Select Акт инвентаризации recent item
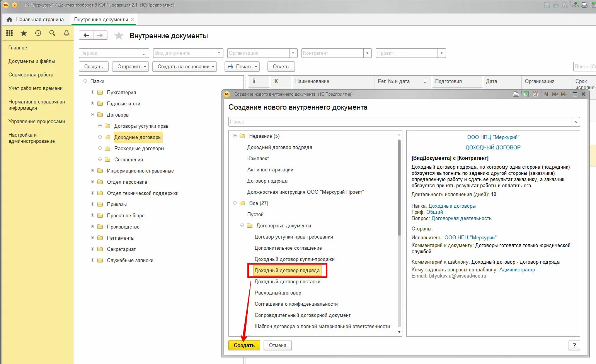The image size is (596, 364). (x=270, y=170)
